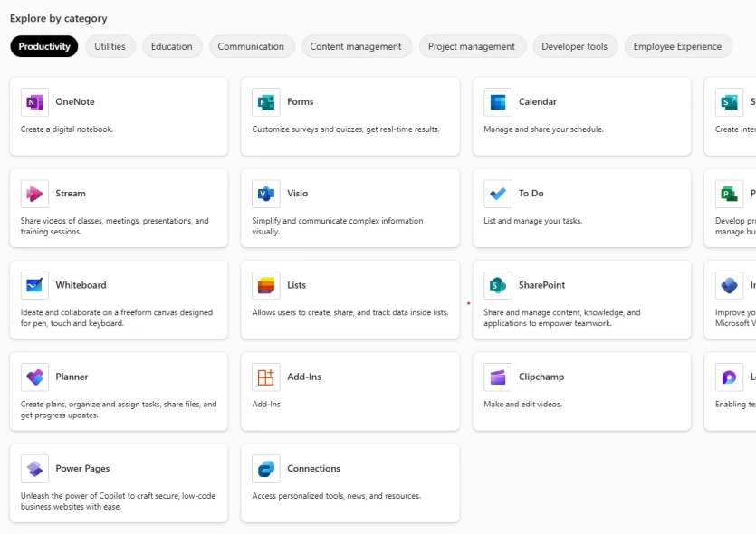This screenshot has height=534, width=756.
Task: Switch to the Developer tools category
Action: tap(574, 46)
